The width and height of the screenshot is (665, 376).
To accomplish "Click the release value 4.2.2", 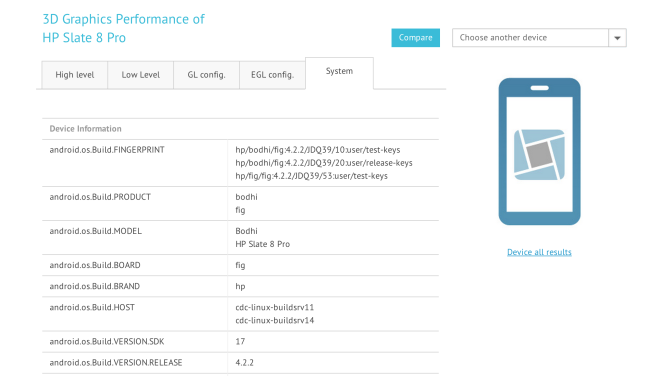I will coord(244,363).
